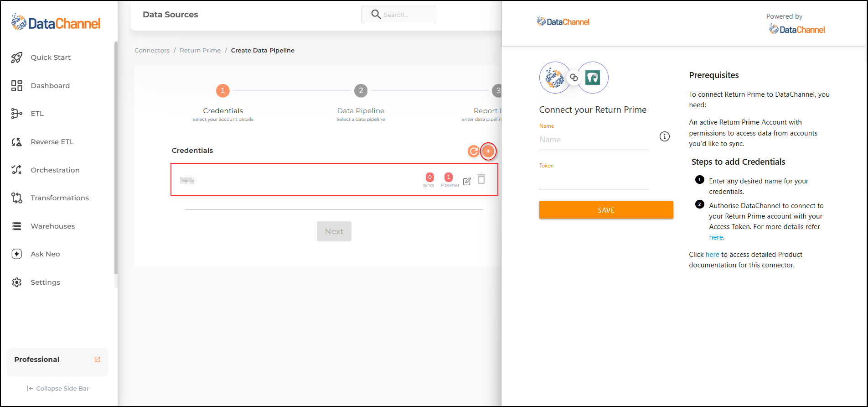Click the sidebar vertical scrollbar
868x407 pixels.
pyautogui.click(x=116, y=157)
